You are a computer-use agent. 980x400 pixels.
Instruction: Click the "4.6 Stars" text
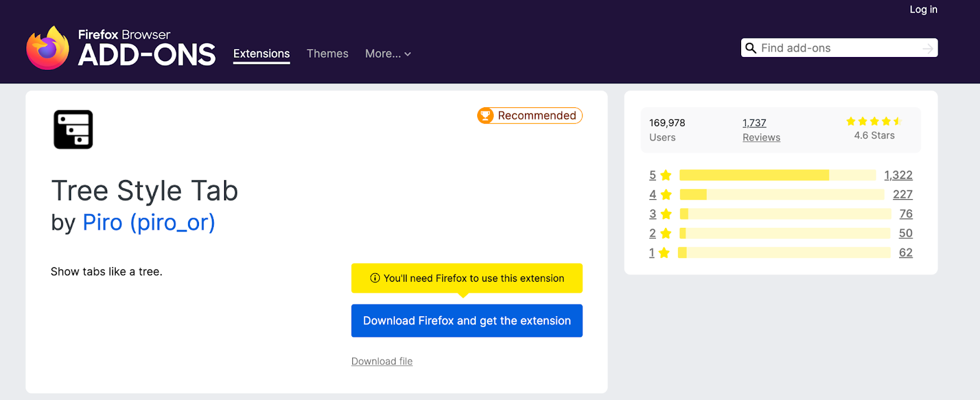tap(874, 135)
